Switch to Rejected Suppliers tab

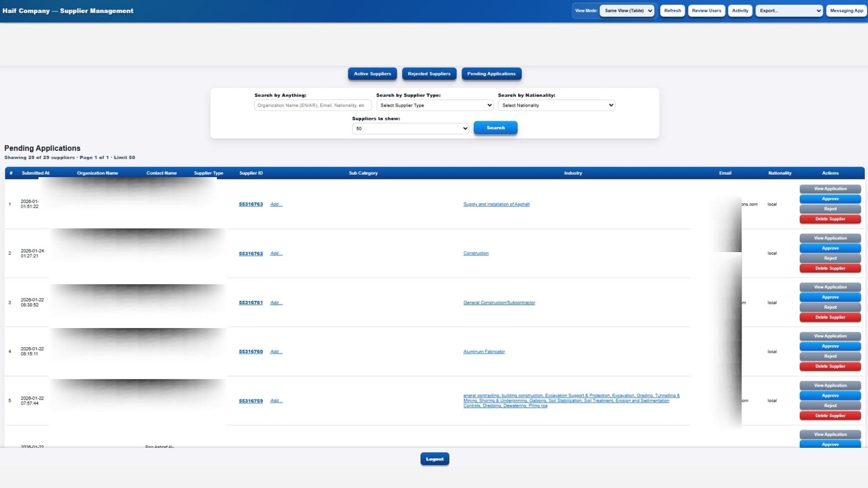click(429, 74)
